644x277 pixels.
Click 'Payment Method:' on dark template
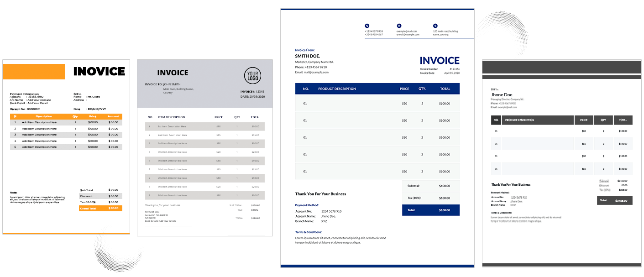500,193
